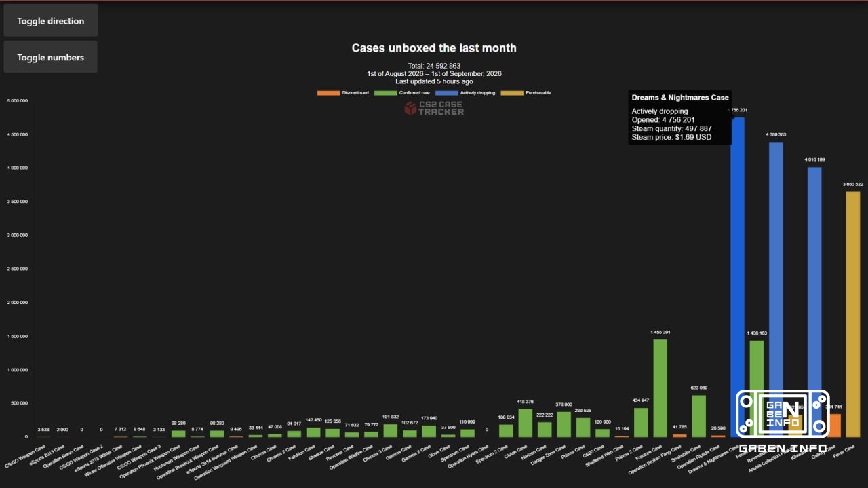Image resolution: width=868 pixels, height=488 pixels.
Task: Select the green bar labeled 1 436 163
Action: (x=757, y=389)
